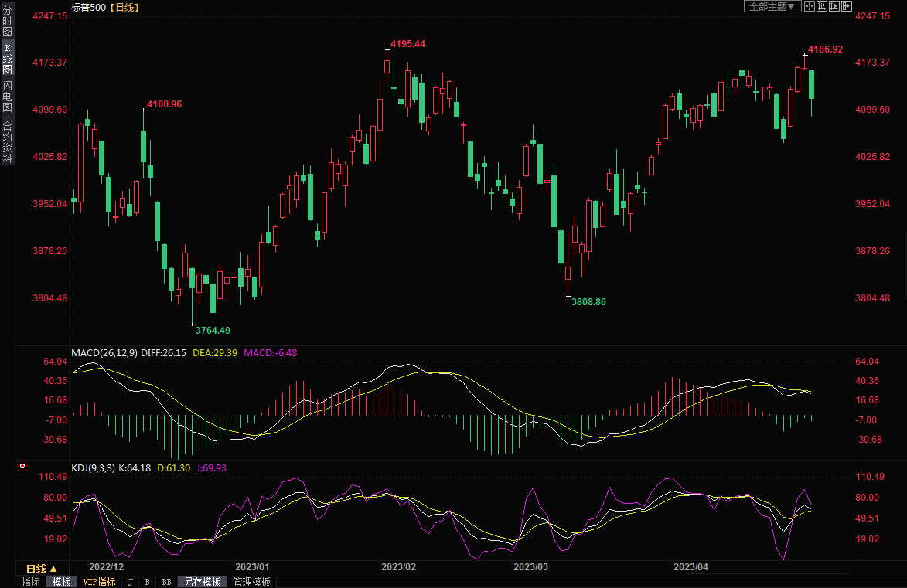This screenshot has width=907, height=588.
Task: Click the MACD(26,12,9) indicator label
Action: point(104,352)
